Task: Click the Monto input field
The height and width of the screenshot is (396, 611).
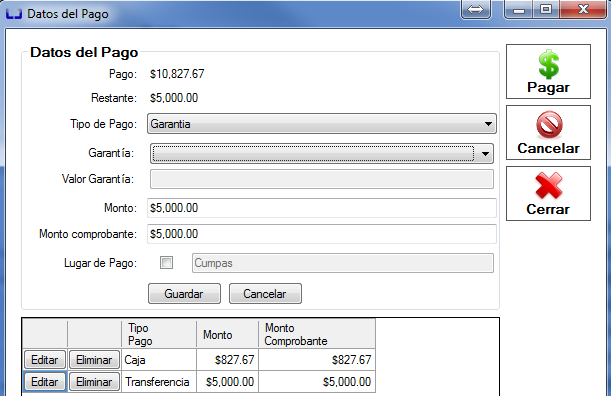Action: tap(322, 208)
